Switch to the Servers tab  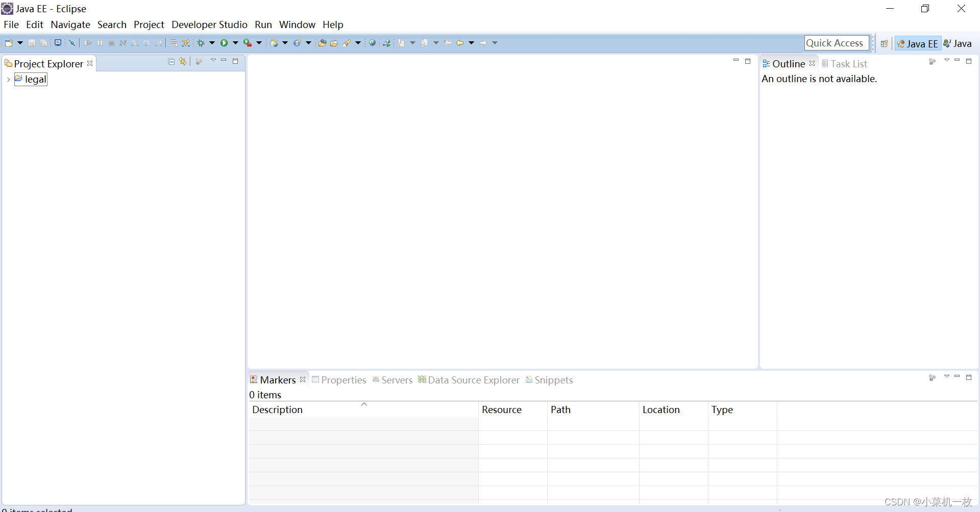click(392, 380)
